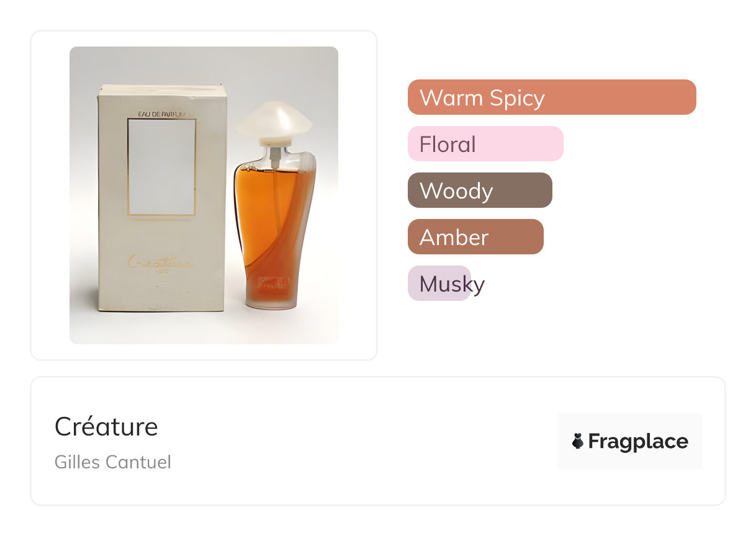Viewport: 756px width, 536px height.
Task: Click the gold-framed window on the box
Action: coord(161,167)
